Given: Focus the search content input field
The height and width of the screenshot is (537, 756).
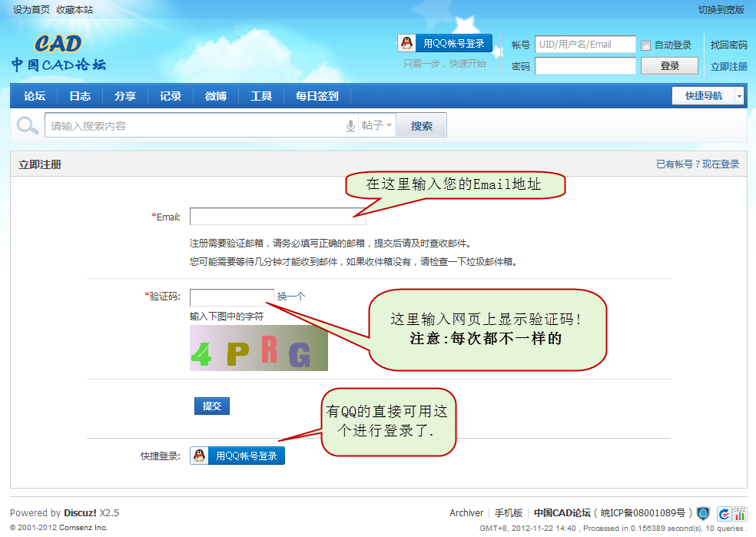Looking at the screenshot, I should click(195, 125).
